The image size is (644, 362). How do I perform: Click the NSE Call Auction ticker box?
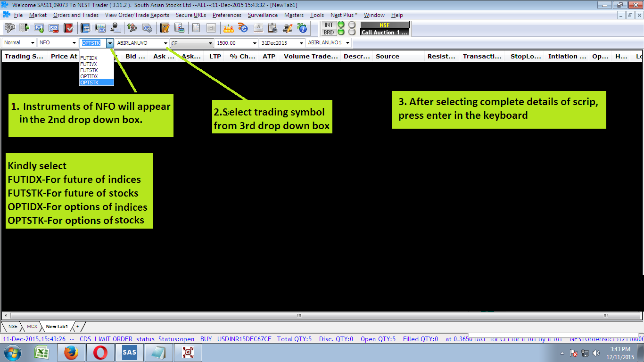[x=385, y=29]
